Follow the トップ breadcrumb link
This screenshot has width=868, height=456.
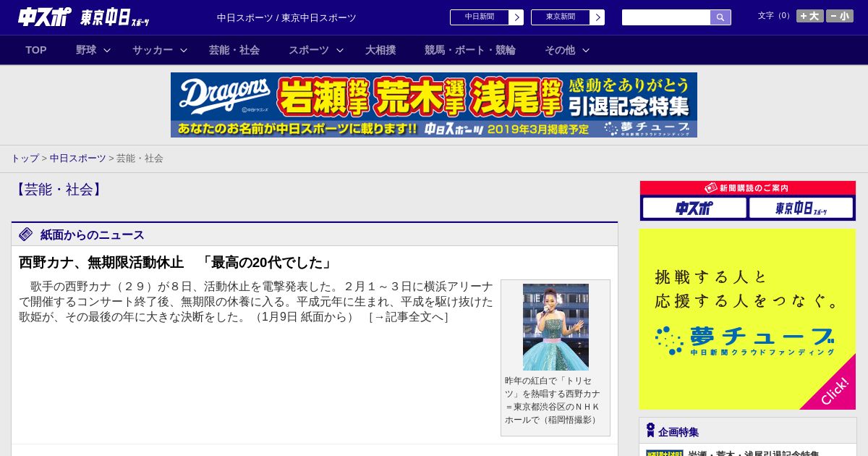pos(25,158)
